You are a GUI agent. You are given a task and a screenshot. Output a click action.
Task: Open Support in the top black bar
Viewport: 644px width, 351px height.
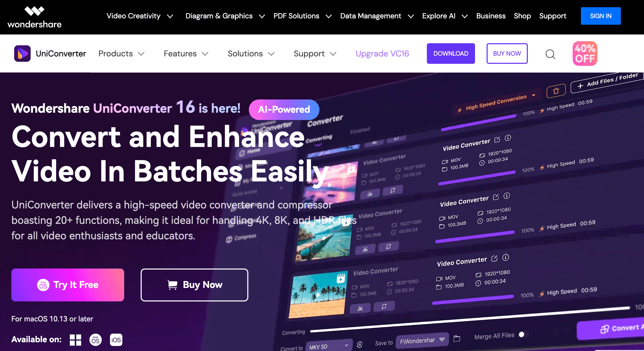click(x=553, y=16)
